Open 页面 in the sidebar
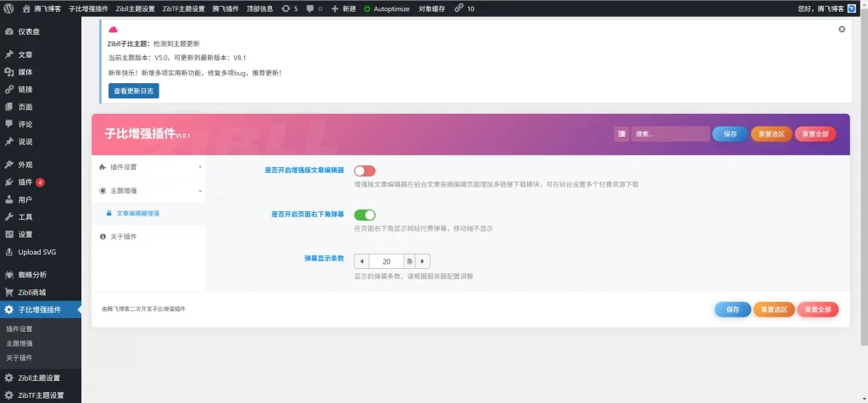This screenshot has width=868, height=403. click(x=41, y=107)
